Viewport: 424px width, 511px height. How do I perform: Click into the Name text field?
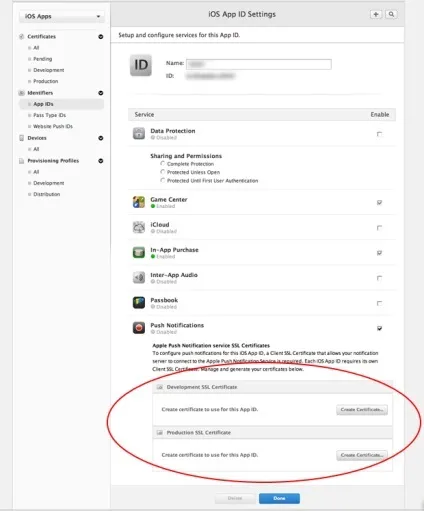(259, 64)
